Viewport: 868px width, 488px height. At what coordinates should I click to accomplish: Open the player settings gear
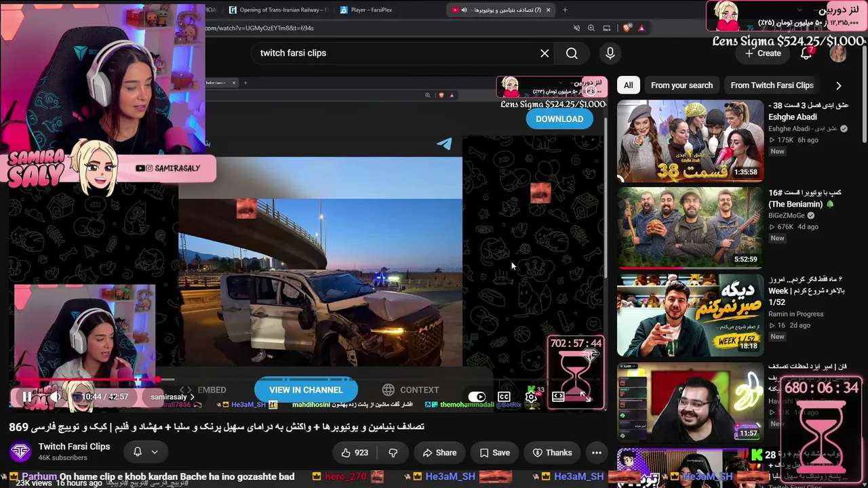point(531,396)
